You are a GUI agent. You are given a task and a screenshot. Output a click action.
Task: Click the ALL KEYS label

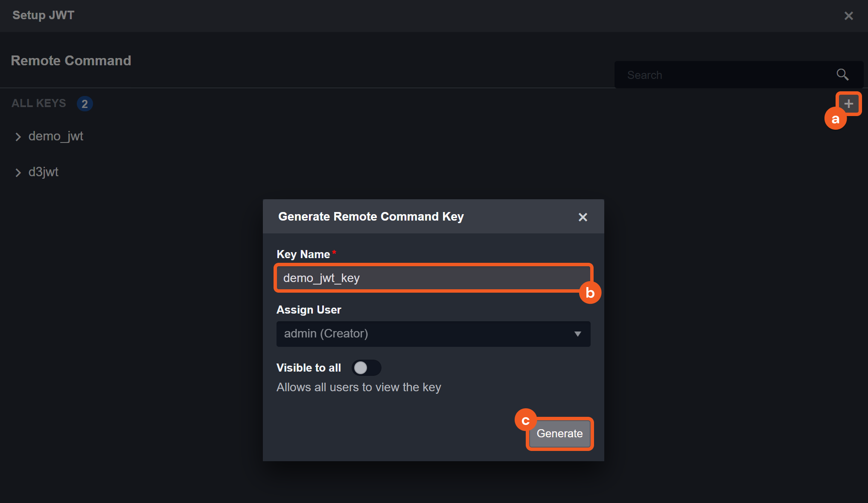coord(39,103)
